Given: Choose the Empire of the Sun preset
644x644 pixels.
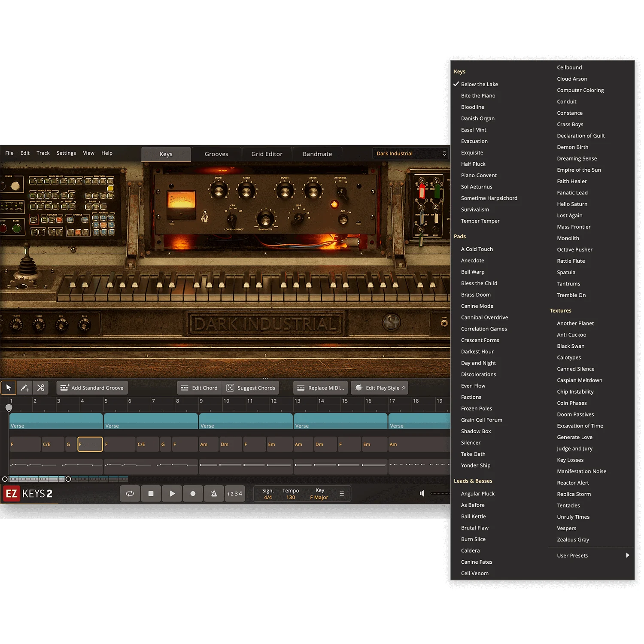Looking at the screenshot, I should coord(579,170).
